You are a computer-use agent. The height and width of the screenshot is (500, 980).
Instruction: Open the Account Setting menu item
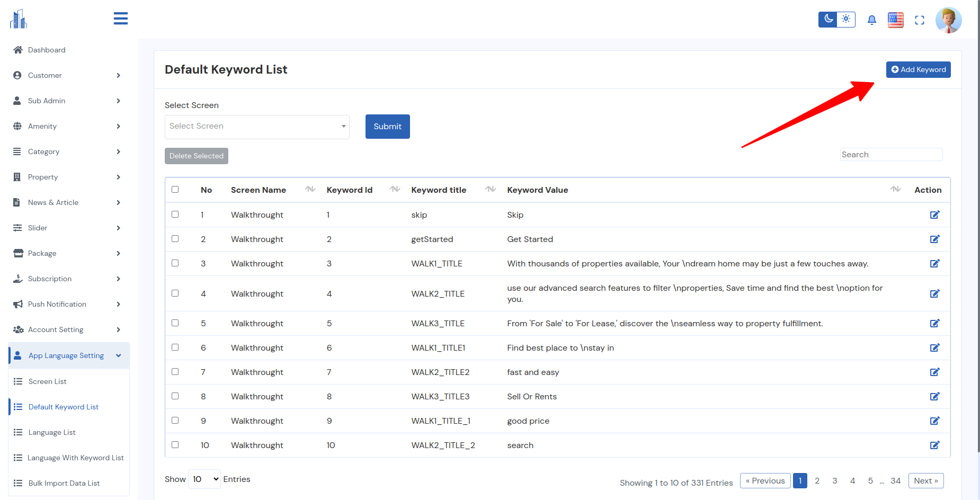click(69, 329)
